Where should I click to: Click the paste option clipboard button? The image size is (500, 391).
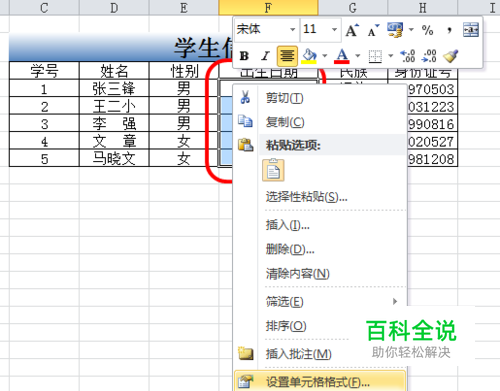pos(273,171)
